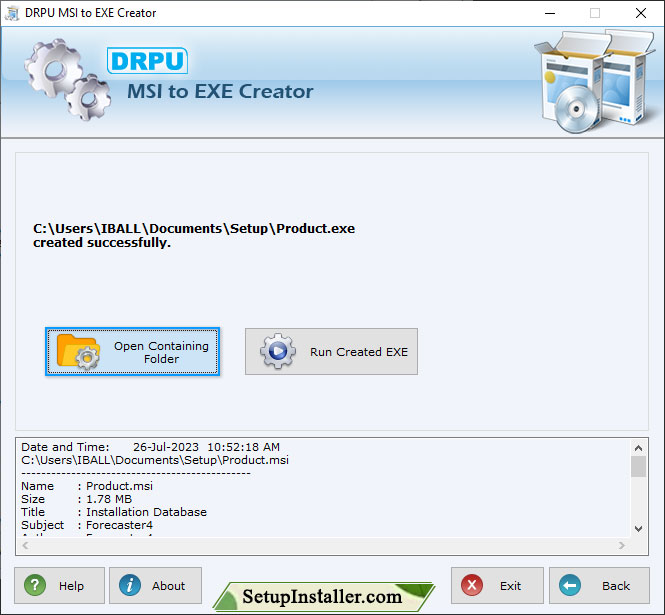Exit the application via Exit label

[x=510, y=586]
